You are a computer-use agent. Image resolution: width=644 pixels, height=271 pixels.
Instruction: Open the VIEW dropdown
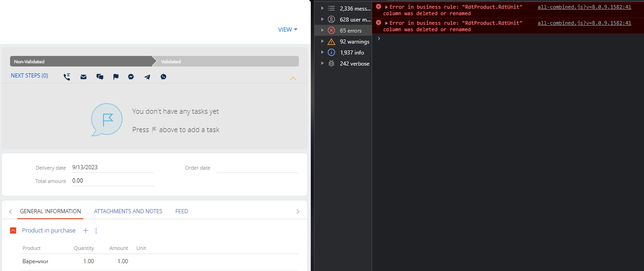click(287, 29)
